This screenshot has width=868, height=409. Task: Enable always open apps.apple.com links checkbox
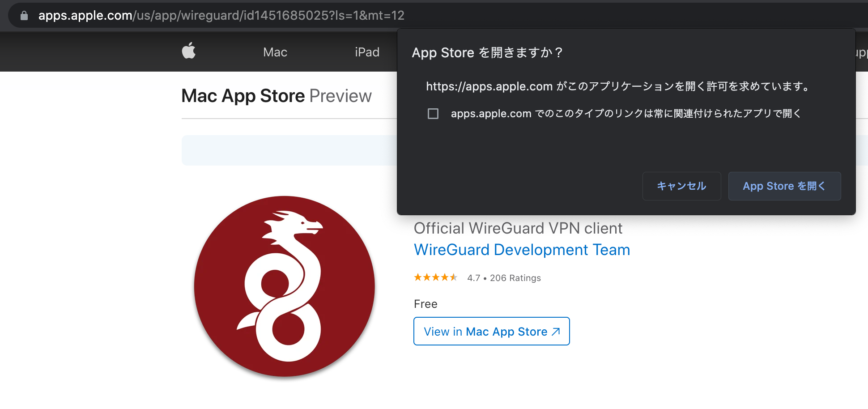click(433, 114)
